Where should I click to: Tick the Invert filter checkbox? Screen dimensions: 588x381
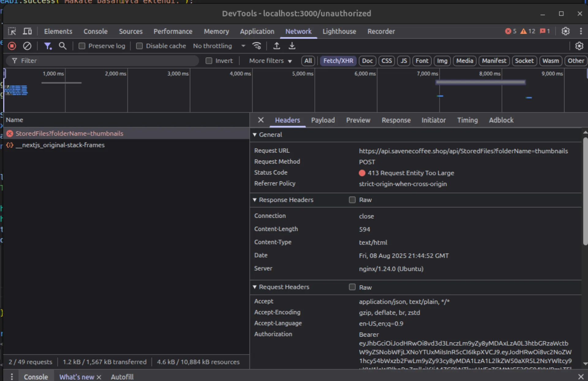point(209,61)
